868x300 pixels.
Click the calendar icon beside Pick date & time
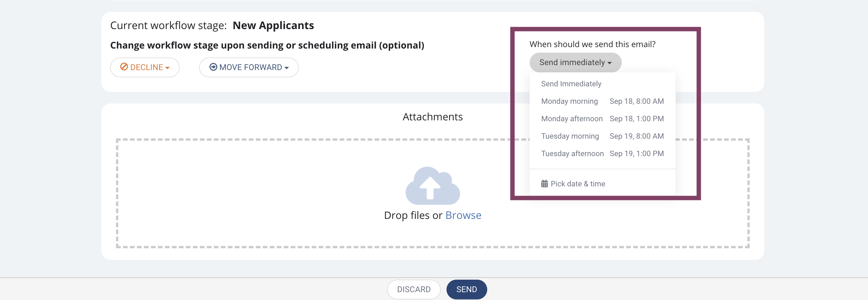(x=544, y=184)
